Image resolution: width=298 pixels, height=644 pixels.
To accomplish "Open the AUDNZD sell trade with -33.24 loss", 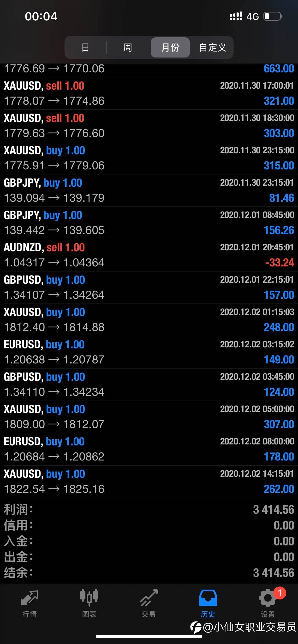I will (x=149, y=255).
